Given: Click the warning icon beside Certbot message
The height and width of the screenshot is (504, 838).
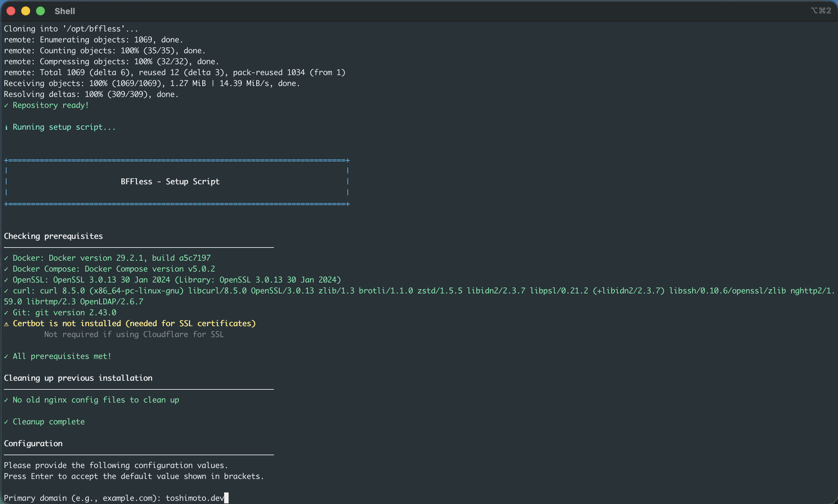Looking at the screenshot, I should coord(6,324).
